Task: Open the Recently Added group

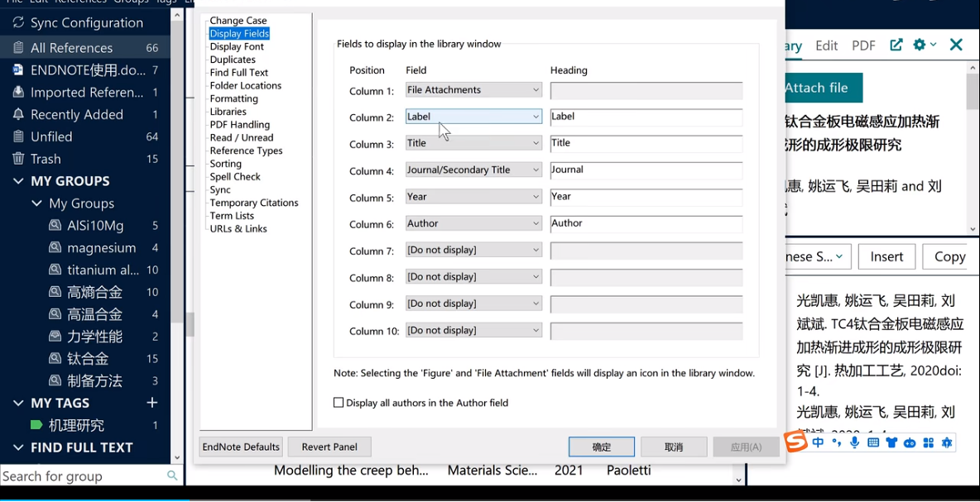Action: 85,114
